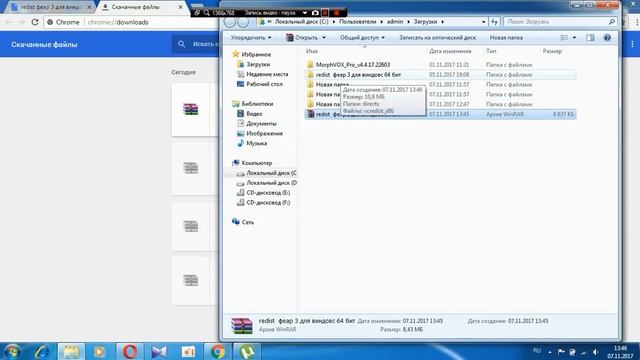Open Explorer help icon

pyautogui.click(x=607, y=38)
